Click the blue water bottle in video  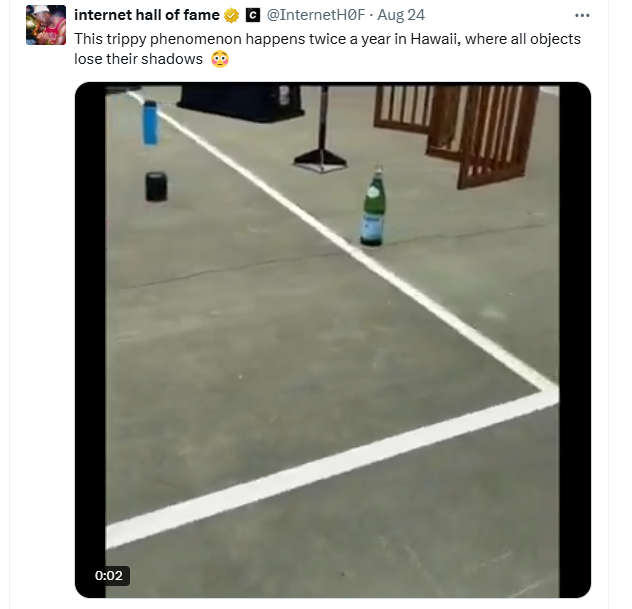(150, 123)
